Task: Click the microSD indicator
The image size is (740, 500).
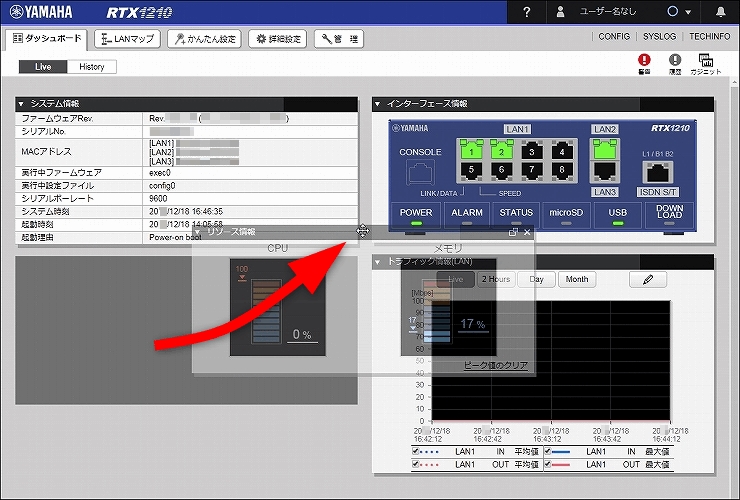Action: [566, 215]
